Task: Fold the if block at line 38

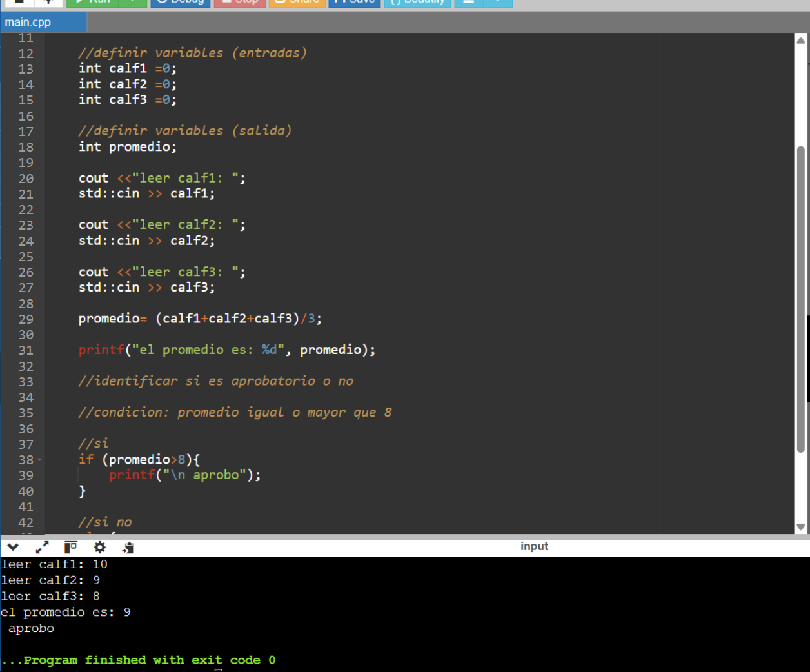Action: 39,460
